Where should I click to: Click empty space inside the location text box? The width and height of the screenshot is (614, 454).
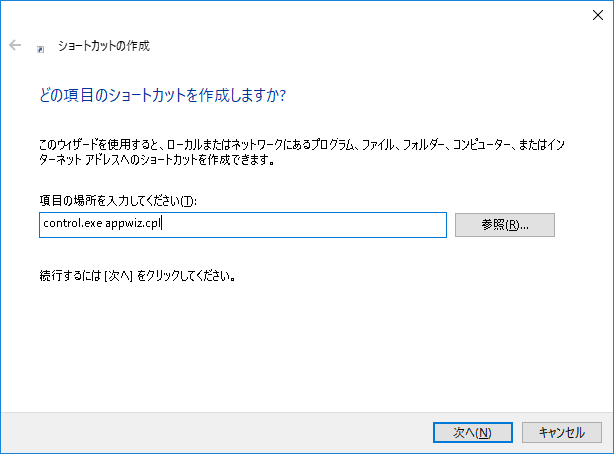tap(305, 225)
